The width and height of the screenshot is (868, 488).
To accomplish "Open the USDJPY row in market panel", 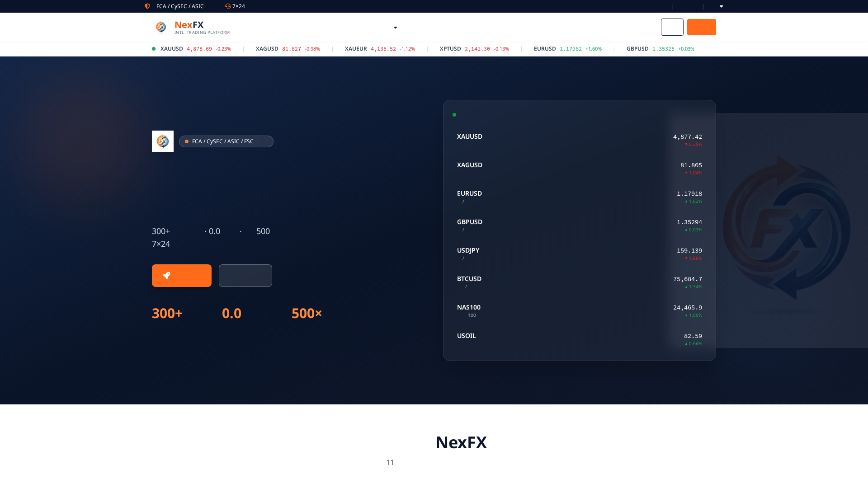I will click(580, 254).
